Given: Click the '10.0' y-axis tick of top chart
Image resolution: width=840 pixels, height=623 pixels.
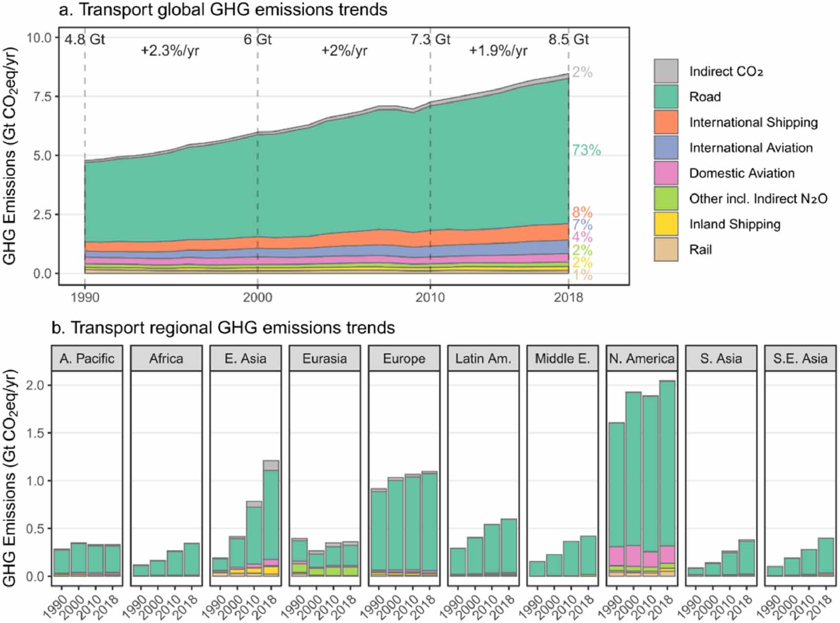Looking at the screenshot, I should (39, 38).
